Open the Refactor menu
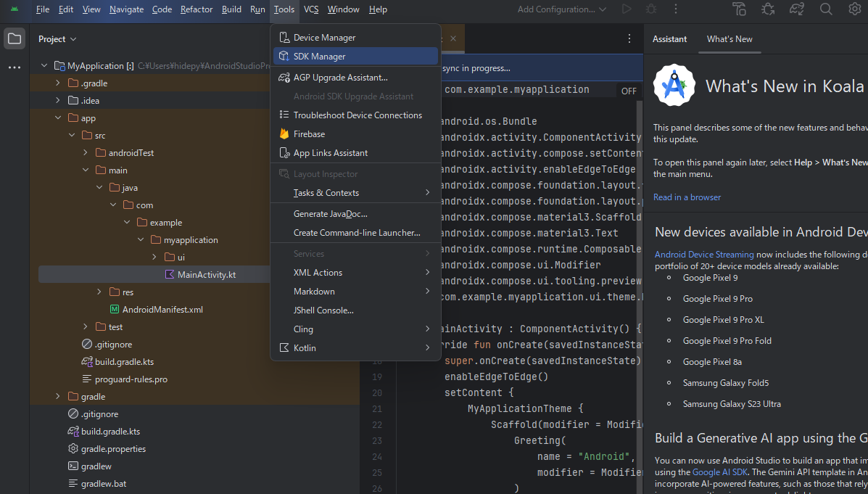Screen dimensions: 868x494 (x=197, y=9)
